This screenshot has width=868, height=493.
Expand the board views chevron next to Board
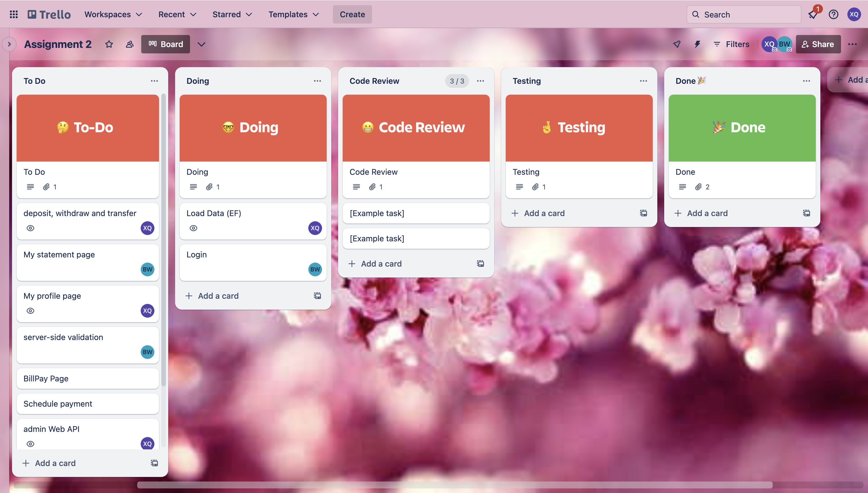[x=201, y=44]
